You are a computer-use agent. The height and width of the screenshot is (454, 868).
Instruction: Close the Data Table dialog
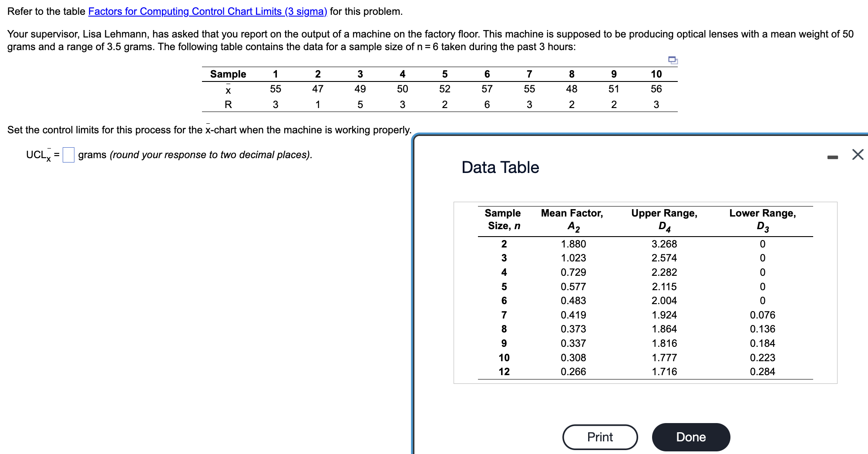coord(858,155)
